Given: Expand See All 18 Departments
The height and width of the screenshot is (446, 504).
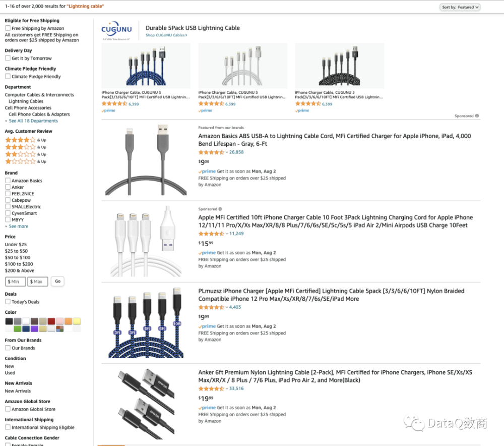Looking at the screenshot, I should 33,121.
